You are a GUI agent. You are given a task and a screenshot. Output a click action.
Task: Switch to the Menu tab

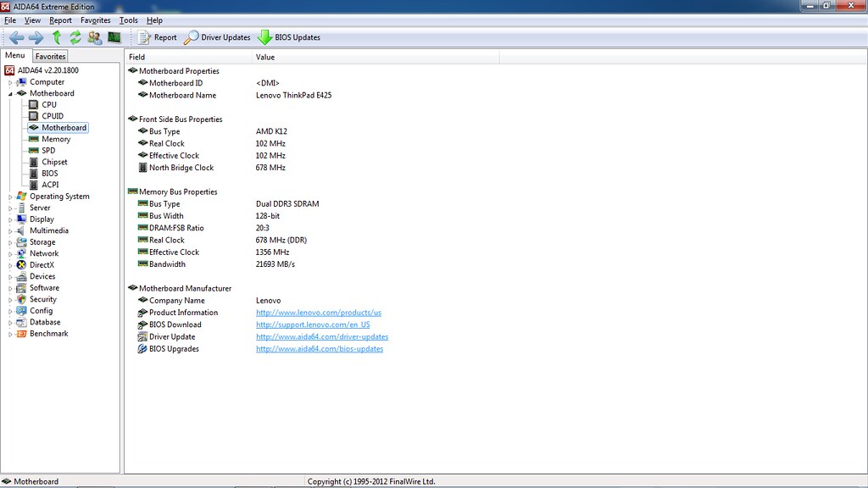click(15, 55)
